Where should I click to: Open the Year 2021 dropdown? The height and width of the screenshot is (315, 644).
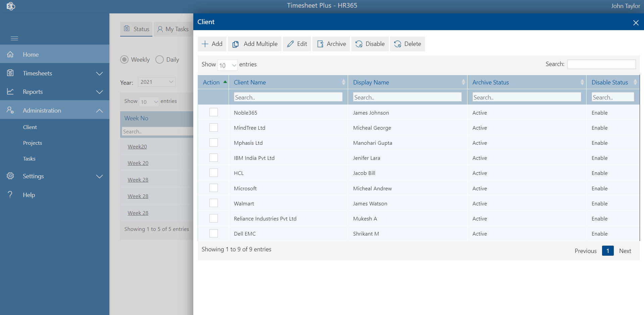tap(156, 81)
